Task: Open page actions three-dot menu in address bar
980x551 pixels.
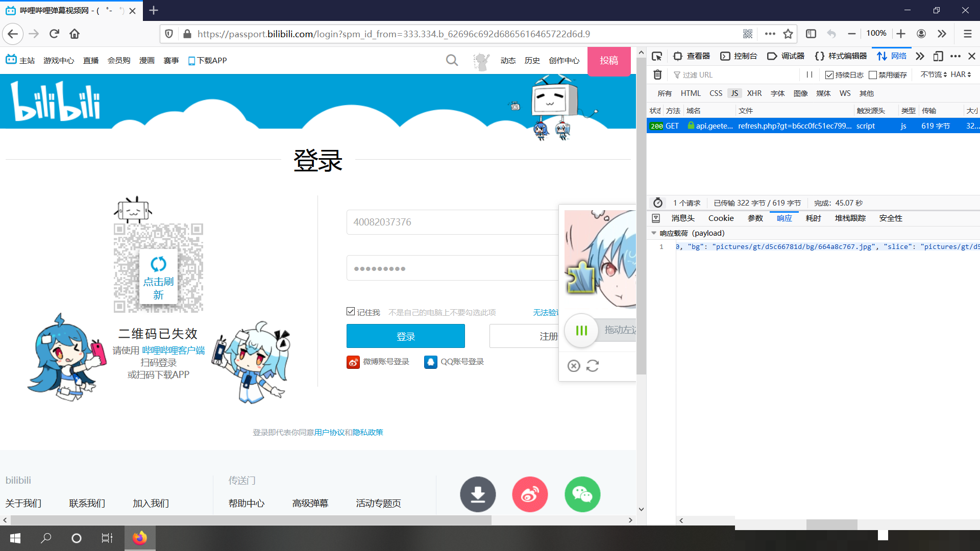Action: click(770, 34)
